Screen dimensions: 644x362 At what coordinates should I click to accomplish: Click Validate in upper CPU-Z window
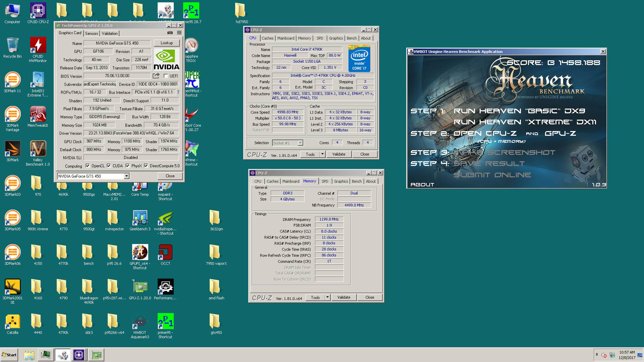(339, 154)
